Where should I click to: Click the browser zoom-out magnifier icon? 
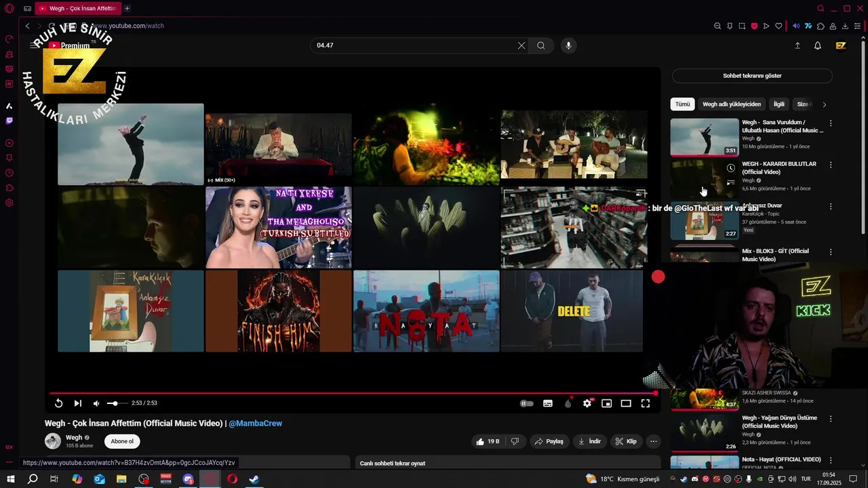click(717, 26)
